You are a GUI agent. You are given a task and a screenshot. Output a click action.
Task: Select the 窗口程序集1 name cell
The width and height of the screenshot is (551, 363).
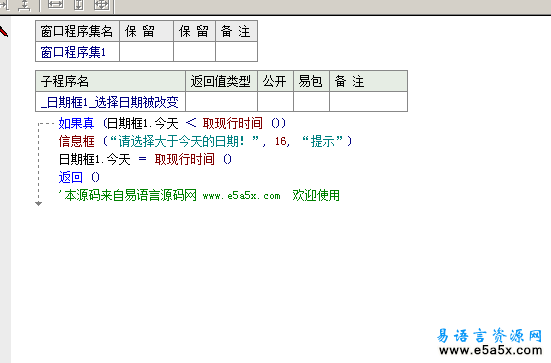click(77, 52)
